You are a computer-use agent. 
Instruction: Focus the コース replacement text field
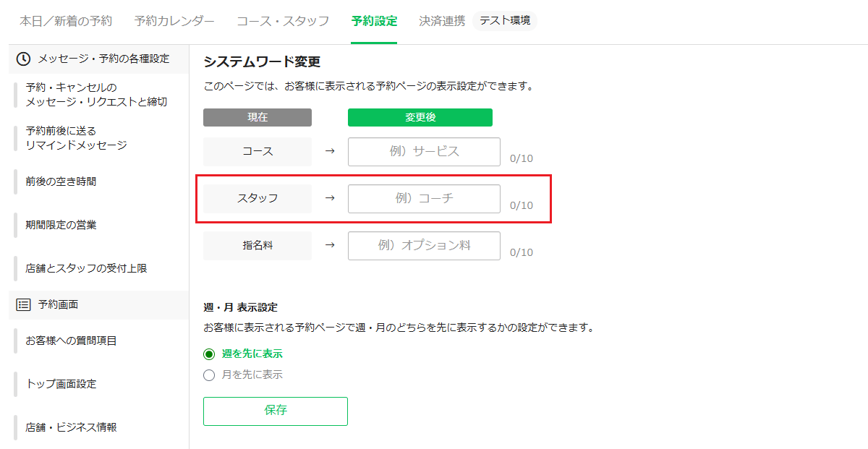point(424,152)
